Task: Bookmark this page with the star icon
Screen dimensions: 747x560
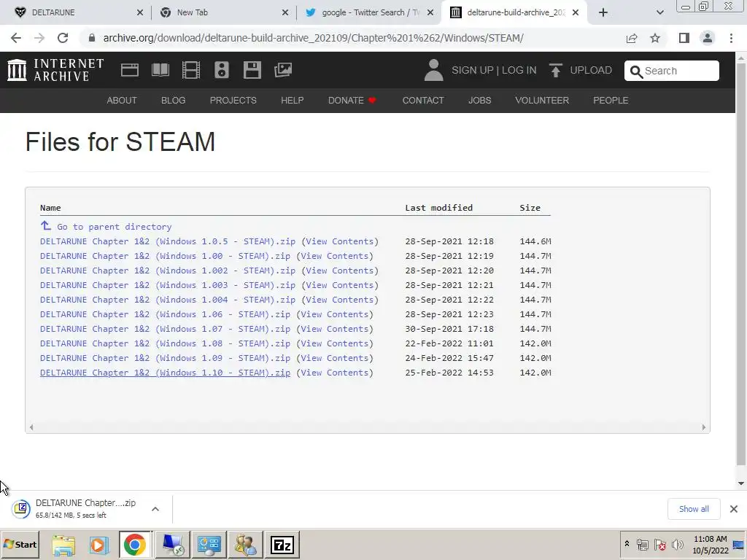Action: [655, 38]
